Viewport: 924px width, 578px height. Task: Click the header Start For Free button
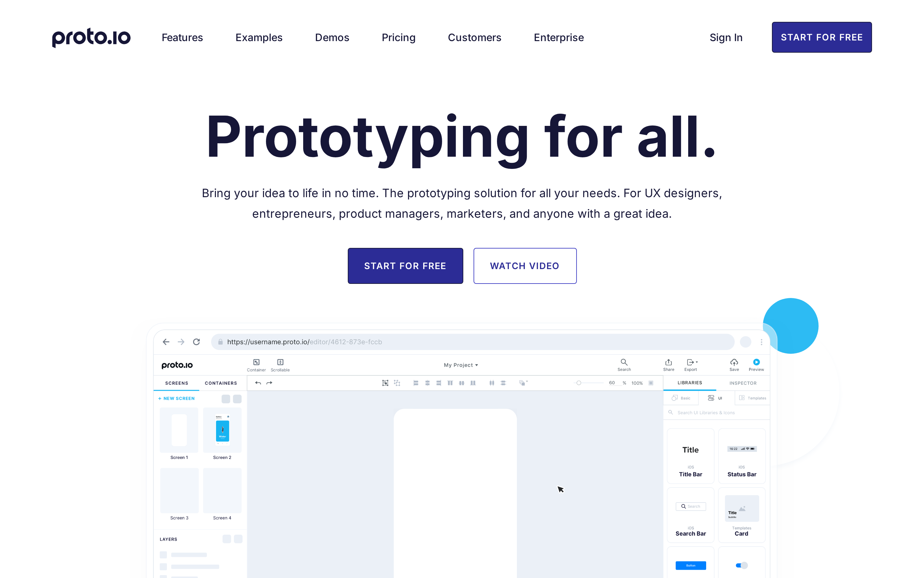click(822, 37)
